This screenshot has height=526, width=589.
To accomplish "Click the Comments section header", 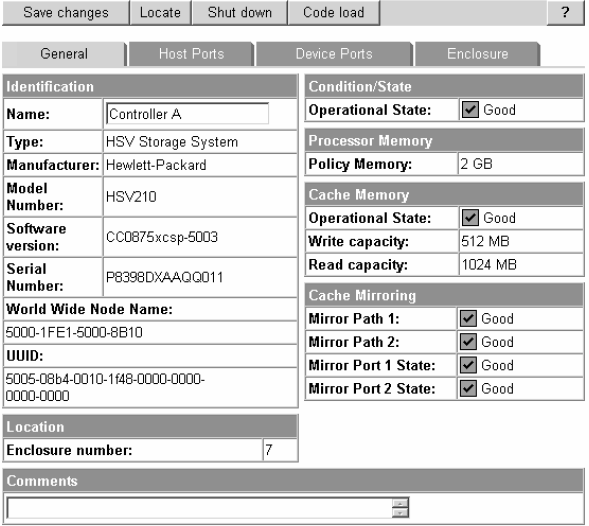I will coord(293,481).
